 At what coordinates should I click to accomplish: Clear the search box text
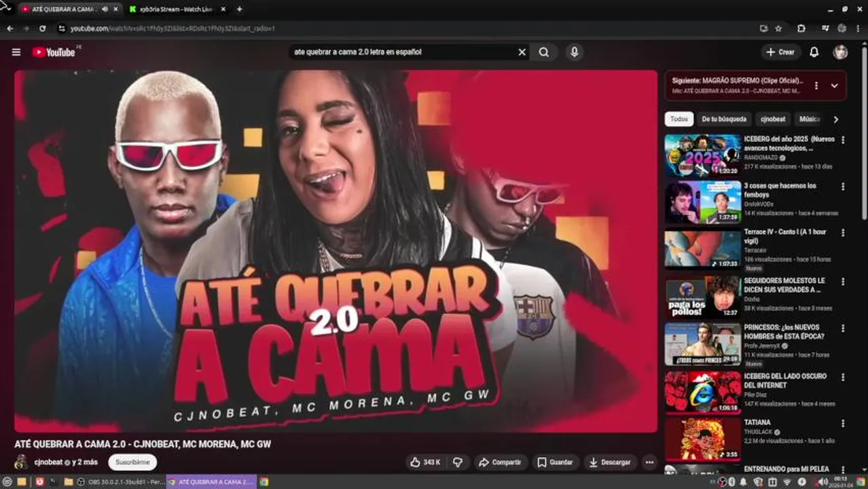click(522, 52)
